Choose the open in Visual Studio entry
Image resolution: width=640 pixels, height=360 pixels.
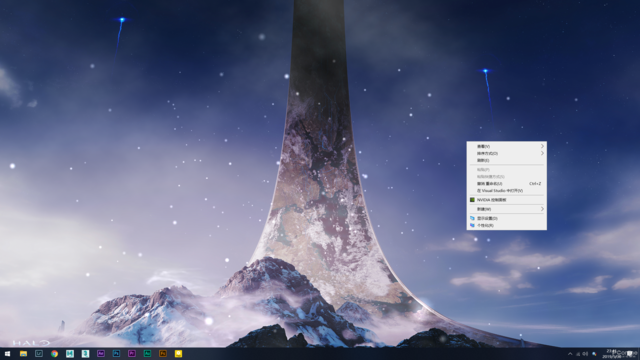pyautogui.click(x=507, y=191)
